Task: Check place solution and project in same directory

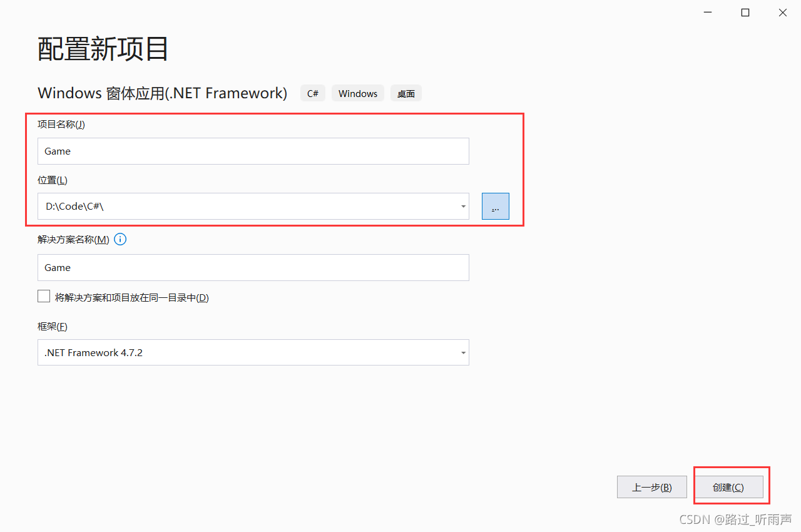Action: tap(44, 297)
